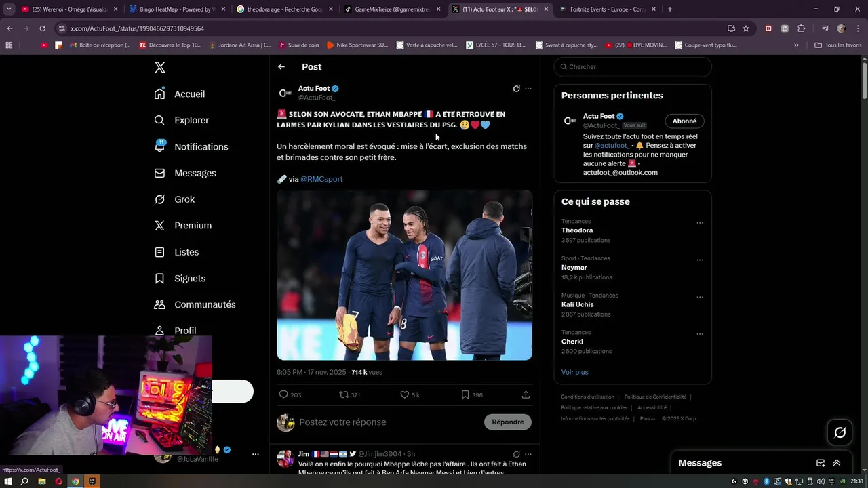Open Listes in sidebar
The image size is (868, 488).
pos(176,251)
